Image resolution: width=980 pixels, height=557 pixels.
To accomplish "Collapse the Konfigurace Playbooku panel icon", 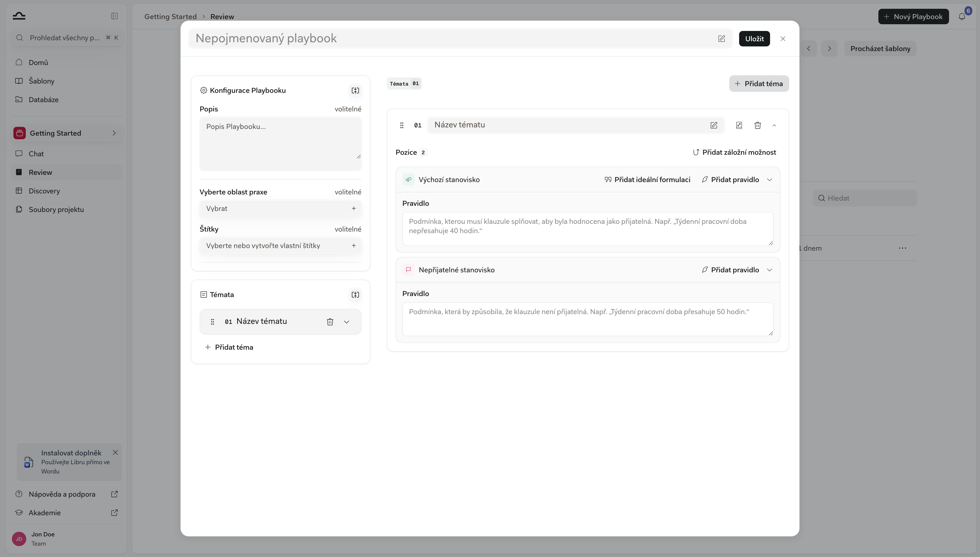I will 355,91.
